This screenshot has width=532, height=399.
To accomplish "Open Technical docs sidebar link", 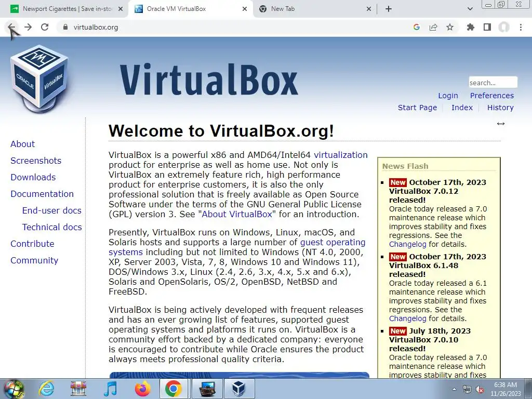I will [x=52, y=227].
